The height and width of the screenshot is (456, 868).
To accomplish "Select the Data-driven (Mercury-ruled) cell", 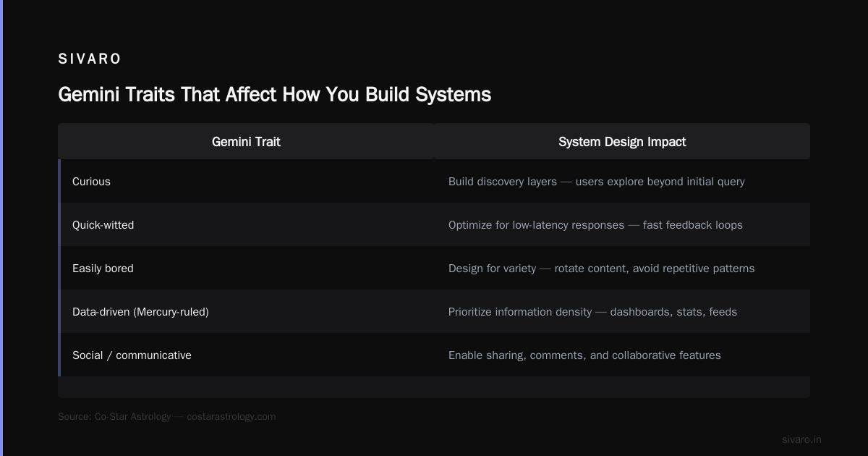I will (247, 312).
